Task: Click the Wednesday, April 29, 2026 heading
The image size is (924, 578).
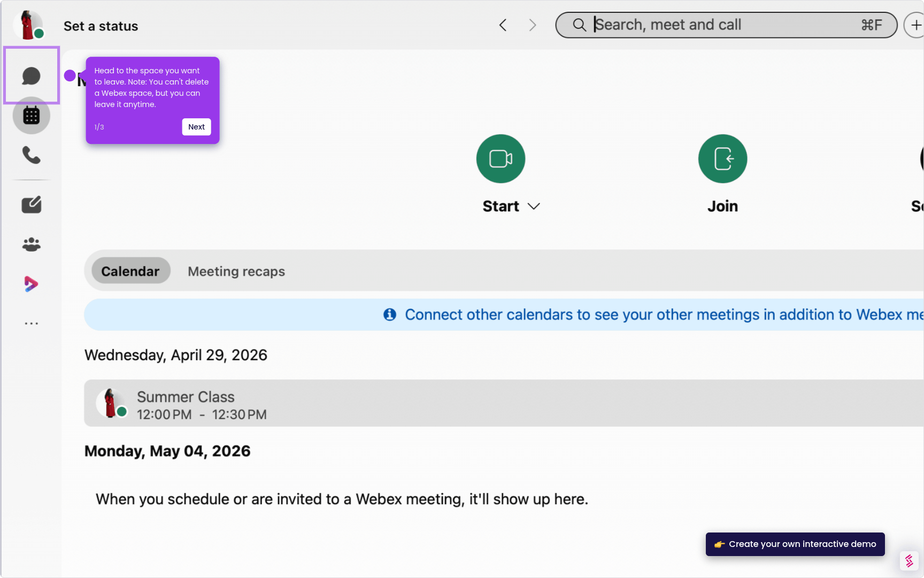Action: coord(176,355)
